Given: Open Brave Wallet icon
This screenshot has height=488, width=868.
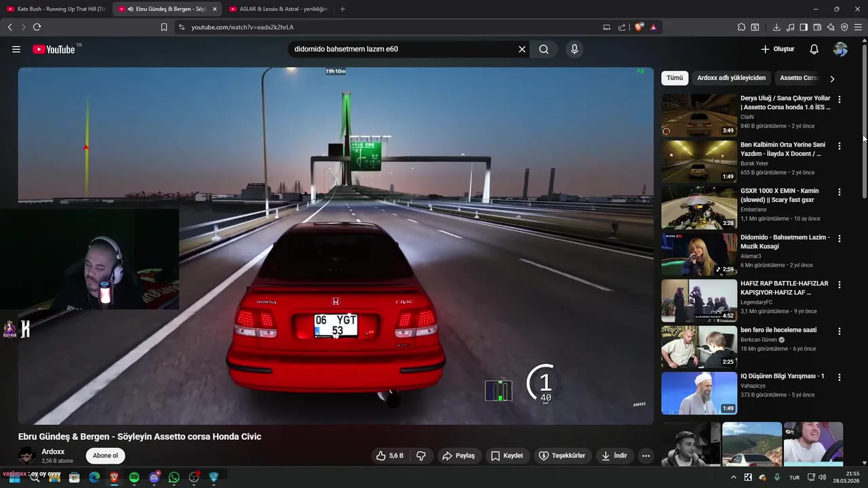Looking at the screenshot, I should [817, 27].
